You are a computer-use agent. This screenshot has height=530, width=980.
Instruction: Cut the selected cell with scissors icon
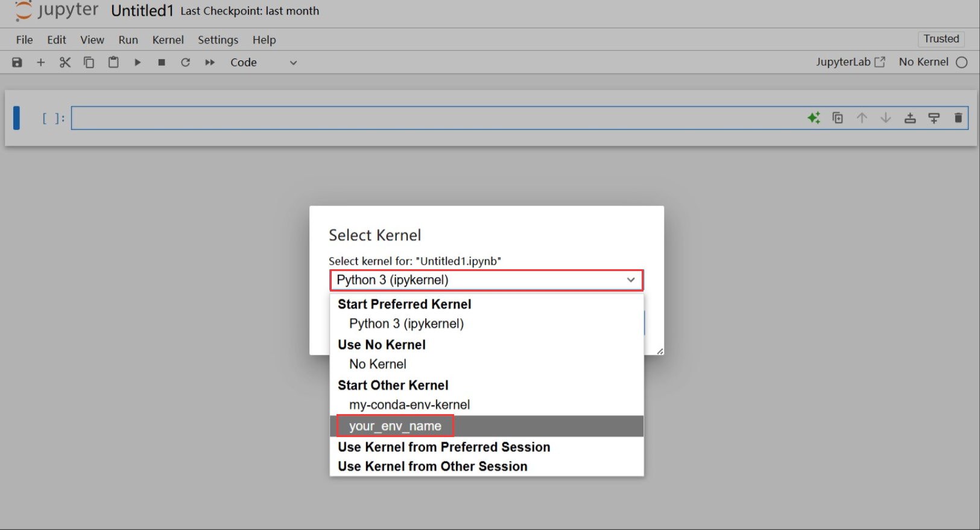65,62
